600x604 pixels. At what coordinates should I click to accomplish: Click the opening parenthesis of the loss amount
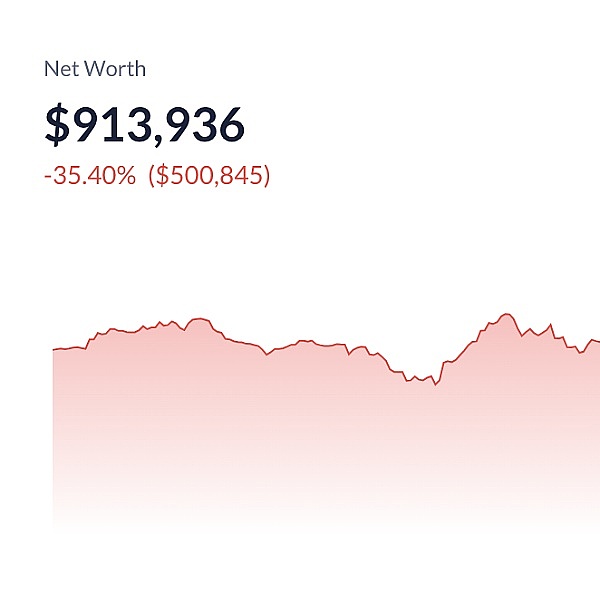pyautogui.click(x=152, y=176)
